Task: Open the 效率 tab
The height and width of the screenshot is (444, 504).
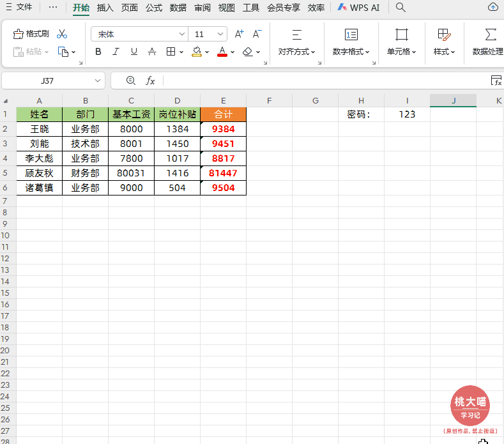Action: tap(316, 8)
